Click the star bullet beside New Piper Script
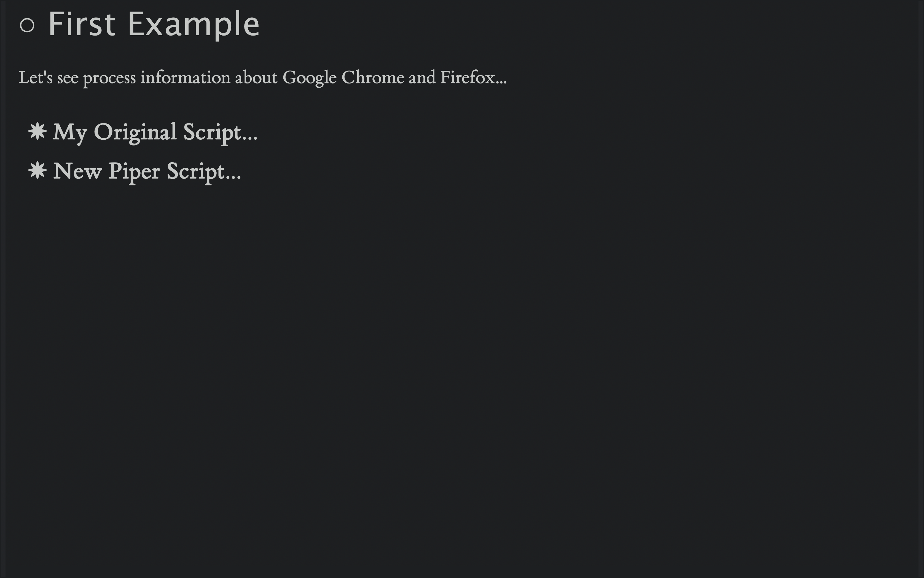 coord(37,171)
